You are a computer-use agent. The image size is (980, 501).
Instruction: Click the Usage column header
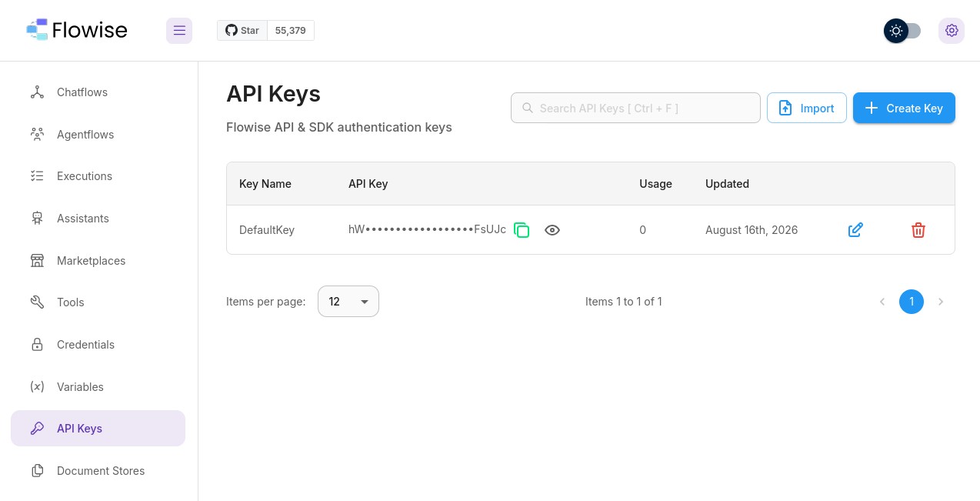655,184
